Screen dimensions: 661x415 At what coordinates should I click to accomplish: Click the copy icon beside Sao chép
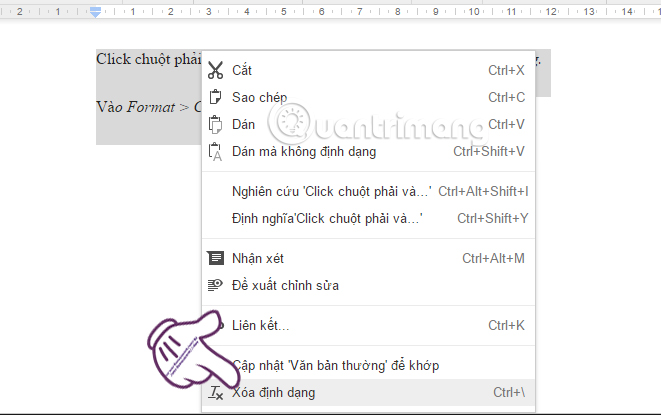pyautogui.click(x=215, y=97)
